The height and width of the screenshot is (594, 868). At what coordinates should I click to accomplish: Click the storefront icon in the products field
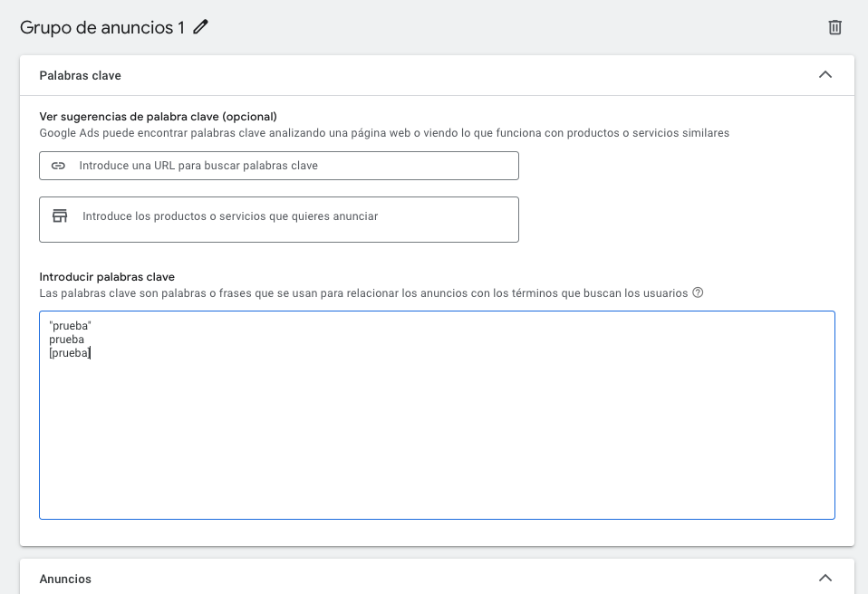coord(60,216)
